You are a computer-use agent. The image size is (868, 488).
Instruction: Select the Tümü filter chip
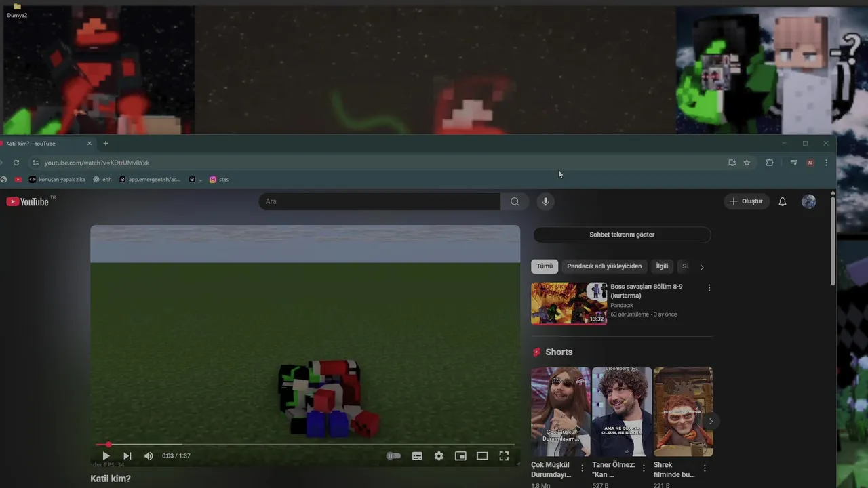coord(545,266)
